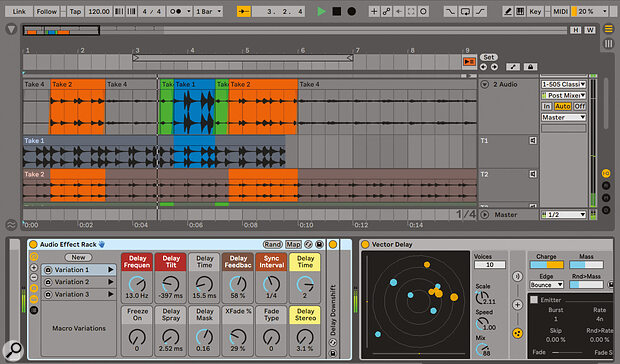
Task: Open the magnifier search icon
Action: (13, 350)
